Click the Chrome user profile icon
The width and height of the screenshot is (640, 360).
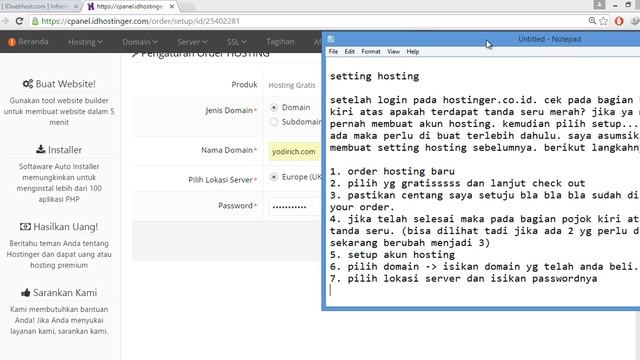pos(599,5)
